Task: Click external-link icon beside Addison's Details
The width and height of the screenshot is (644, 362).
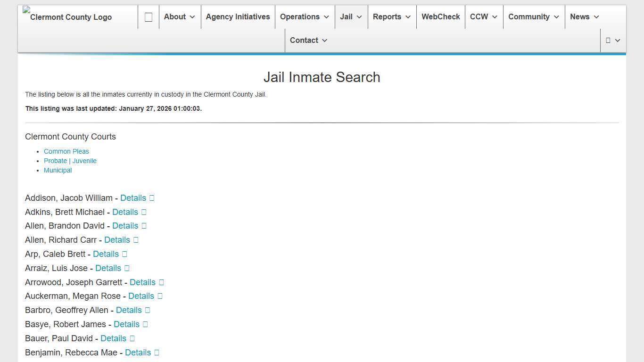Action: 152,197
